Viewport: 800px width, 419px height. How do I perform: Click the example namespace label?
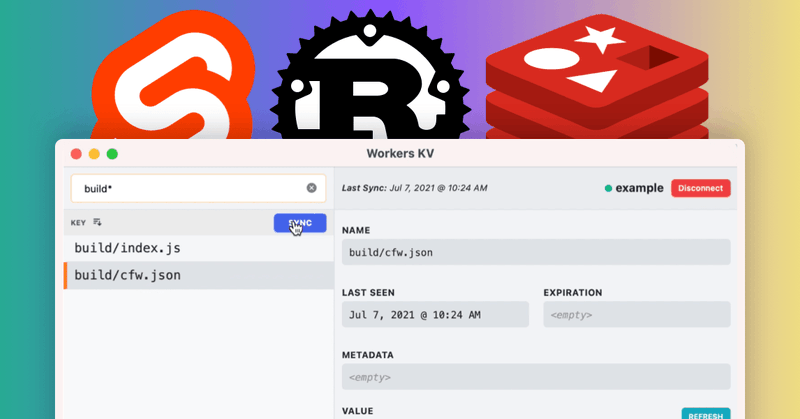(x=639, y=188)
